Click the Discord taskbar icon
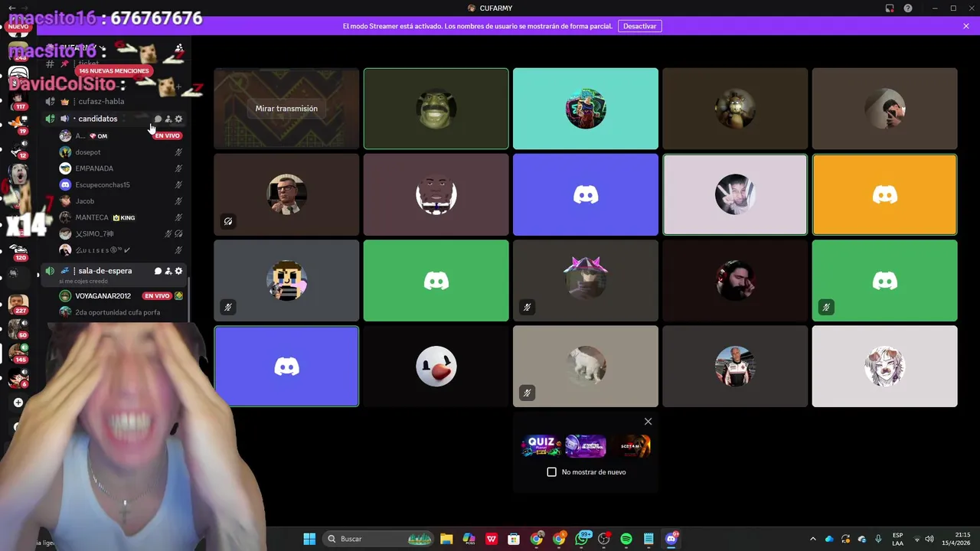980x551 pixels. [671, 539]
